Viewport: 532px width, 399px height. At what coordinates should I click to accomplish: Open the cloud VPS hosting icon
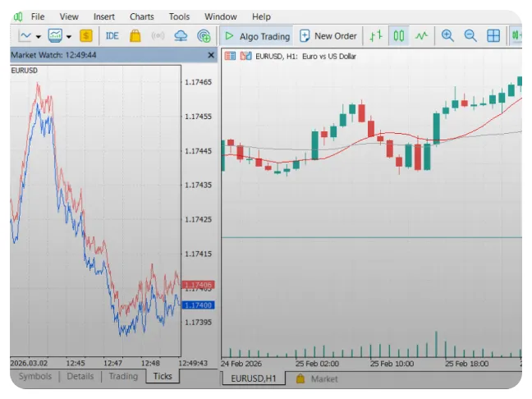181,36
